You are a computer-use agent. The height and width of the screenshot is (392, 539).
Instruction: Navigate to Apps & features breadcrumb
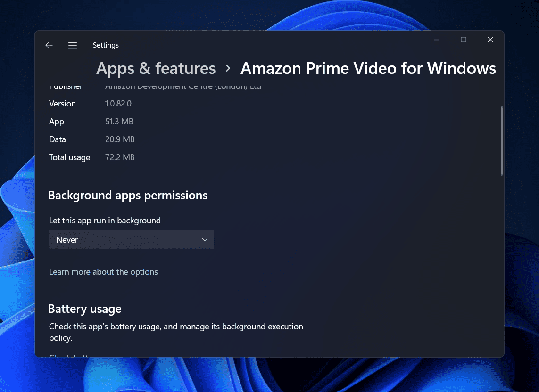click(x=156, y=68)
